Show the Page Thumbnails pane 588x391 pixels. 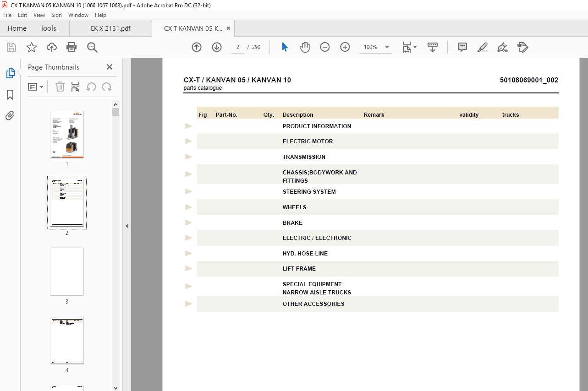coord(10,73)
